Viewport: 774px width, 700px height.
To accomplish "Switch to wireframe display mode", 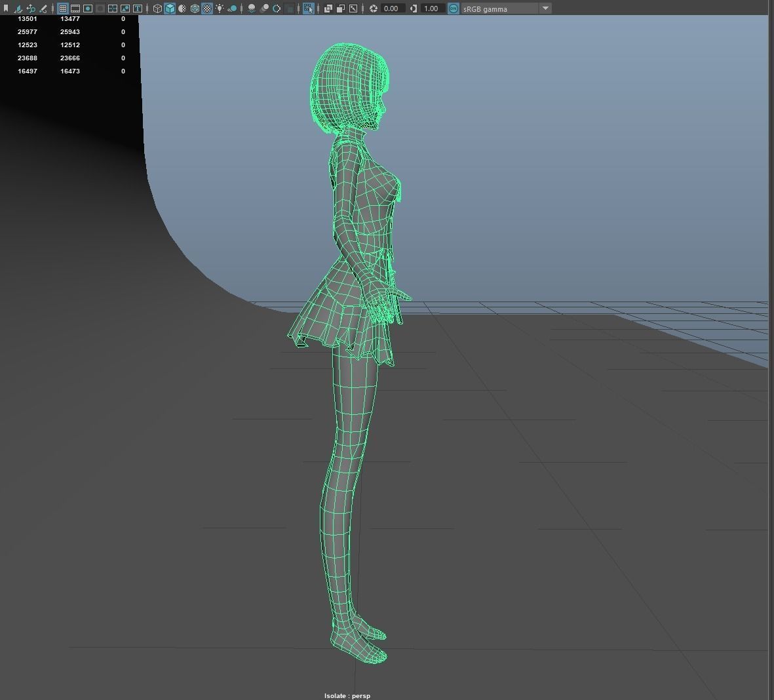I will pos(157,9).
